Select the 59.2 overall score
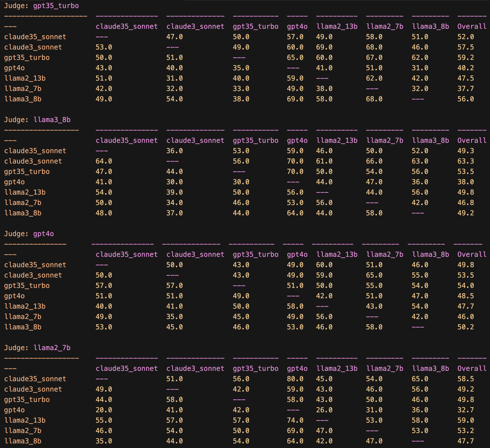This screenshot has height=448, width=490. (x=466, y=58)
